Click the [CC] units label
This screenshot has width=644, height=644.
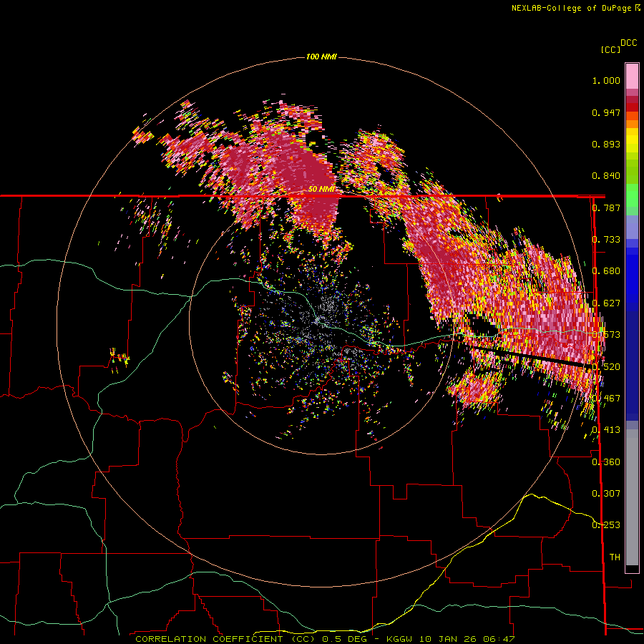point(610,49)
